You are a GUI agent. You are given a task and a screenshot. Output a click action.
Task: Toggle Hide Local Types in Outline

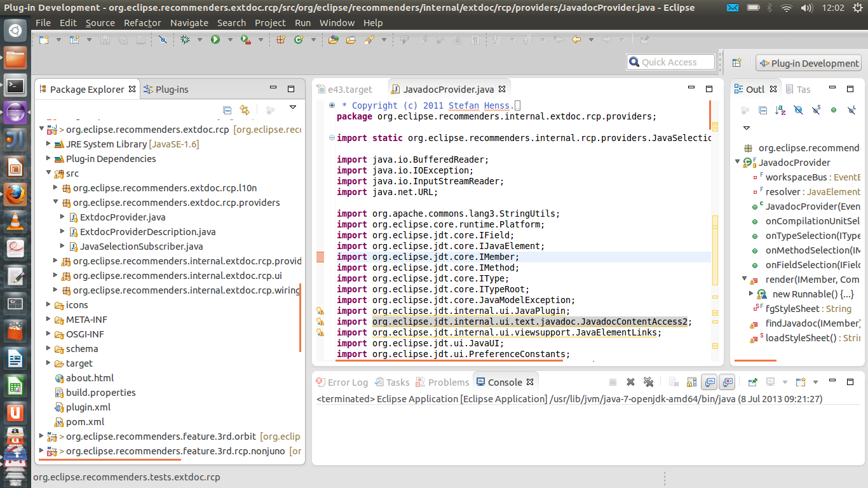tap(851, 110)
